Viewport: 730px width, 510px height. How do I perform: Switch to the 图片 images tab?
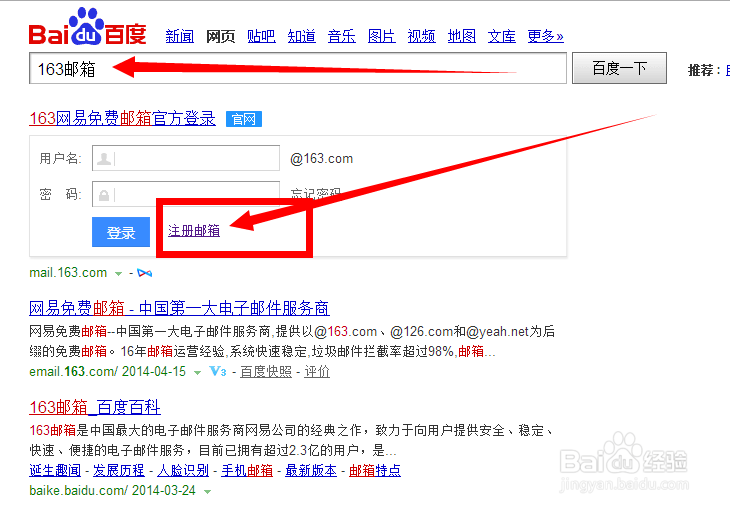pyautogui.click(x=381, y=36)
